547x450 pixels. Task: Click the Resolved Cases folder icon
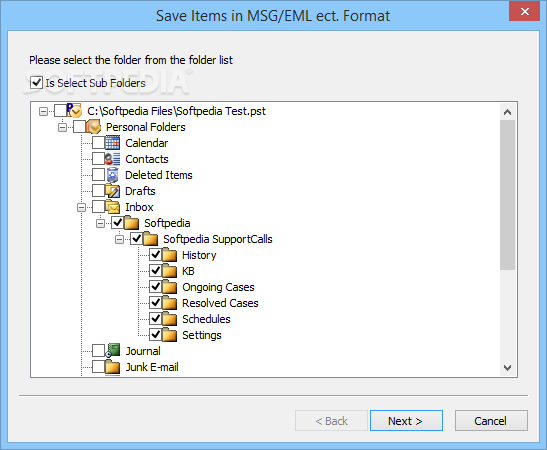[x=169, y=303]
